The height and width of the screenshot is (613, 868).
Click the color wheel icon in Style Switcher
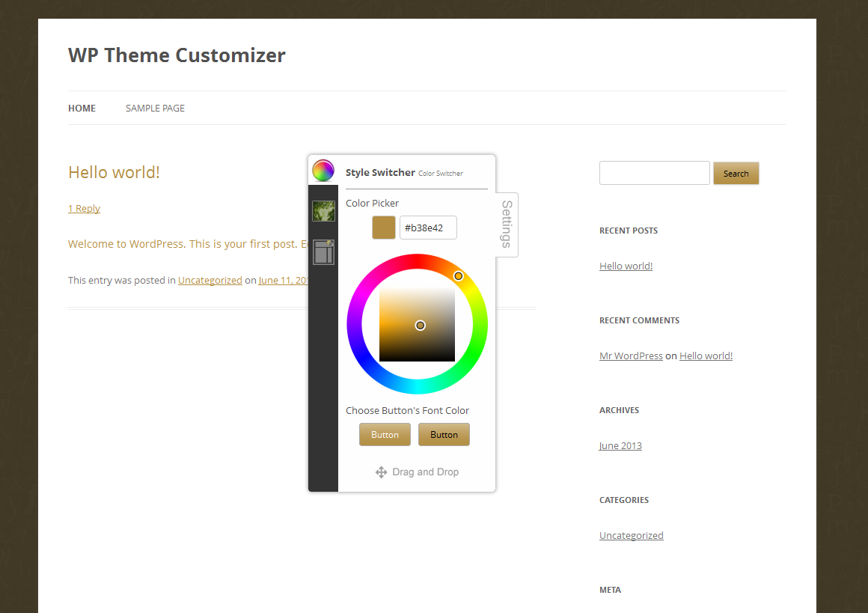tap(323, 171)
